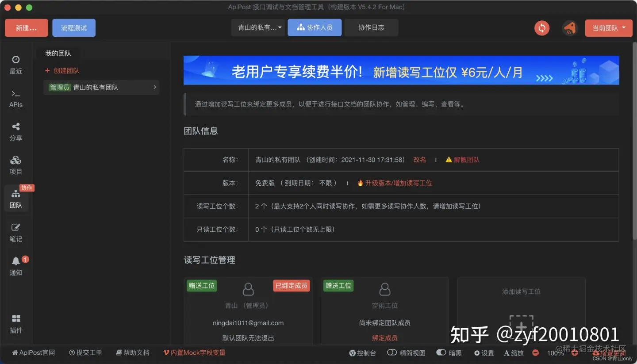Open the 项目 projects sidebar section
The width and height of the screenshot is (637, 364).
tap(16, 165)
